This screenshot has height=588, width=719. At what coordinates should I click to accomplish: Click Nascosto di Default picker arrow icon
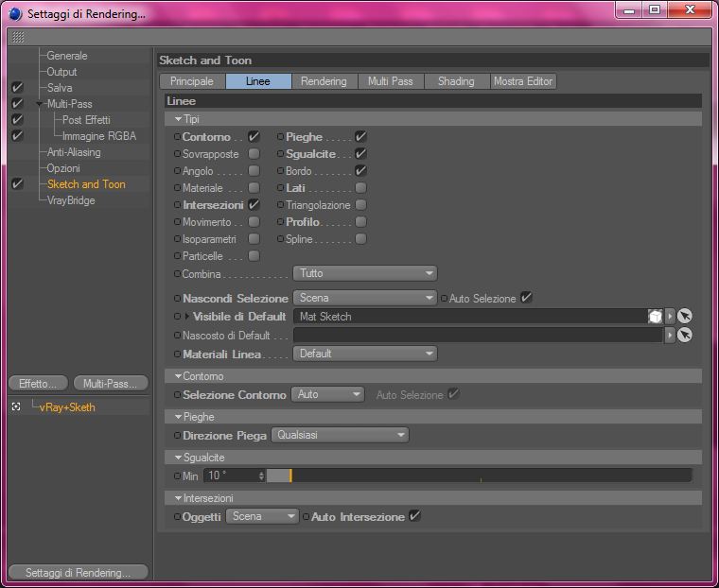click(685, 335)
